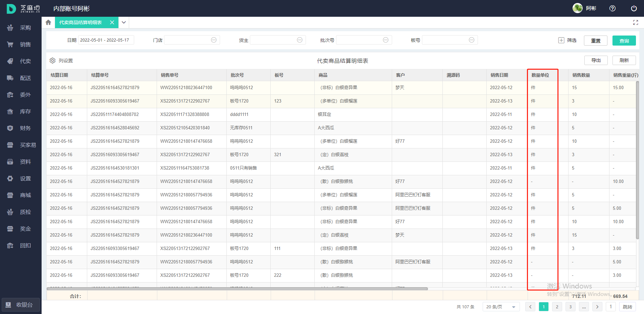The width and height of the screenshot is (644, 314).
Task: Open 列设置 column settings gear
Action: [x=53, y=61]
